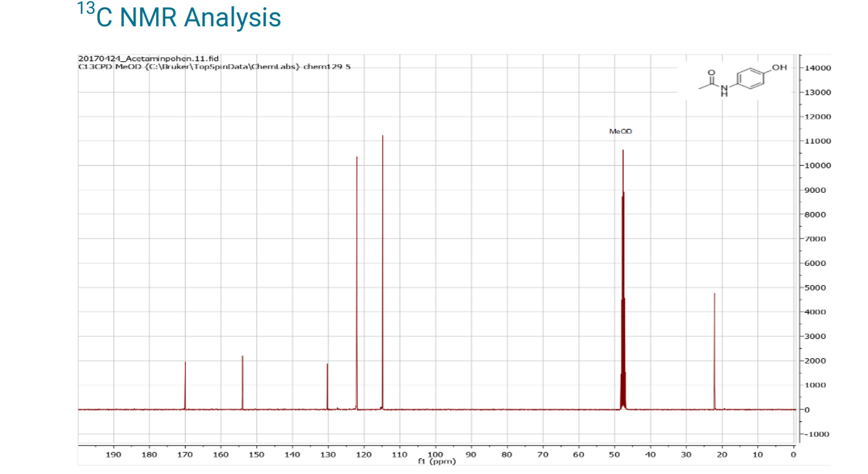Select the 100 ppm axis tick label
This screenshot has width=868, height=474.
pos(434,454)
